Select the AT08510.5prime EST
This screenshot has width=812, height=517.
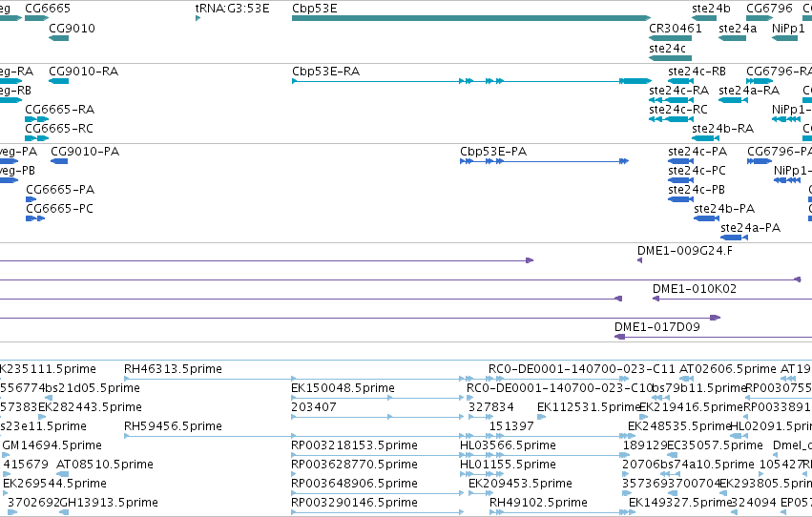[62, 475]
